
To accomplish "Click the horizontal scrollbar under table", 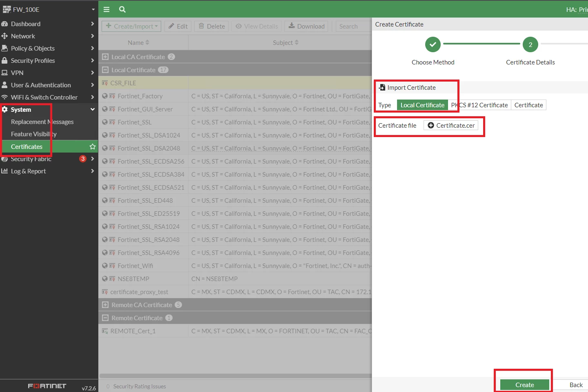I will (235, 376).
